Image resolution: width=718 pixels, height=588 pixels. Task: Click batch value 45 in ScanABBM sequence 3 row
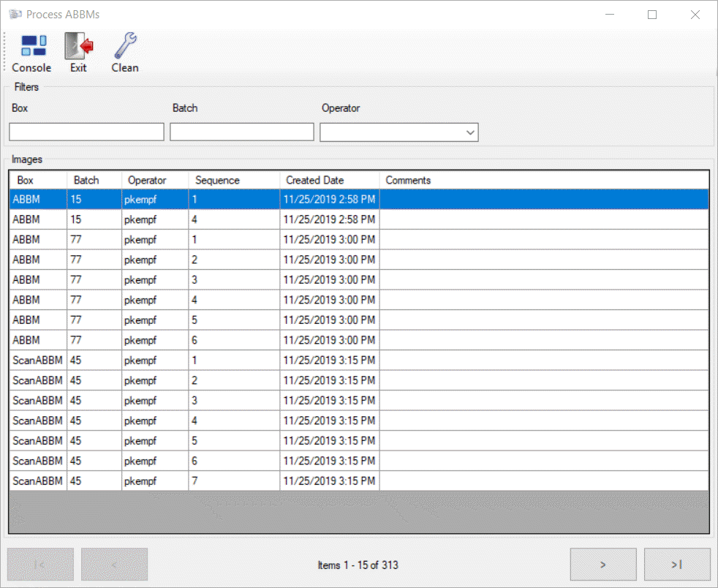point(94,401)
